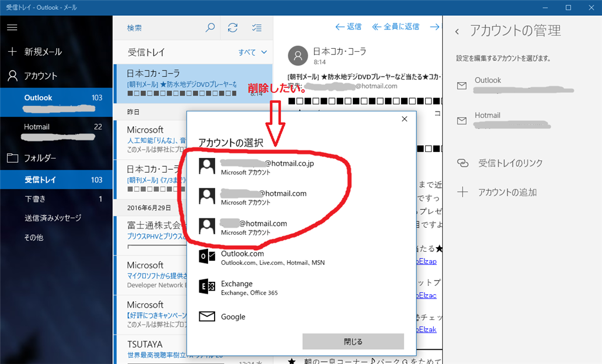Choose the Exchange account type
This screenshot has width=602, height=364.
click(x=302, y=287)
